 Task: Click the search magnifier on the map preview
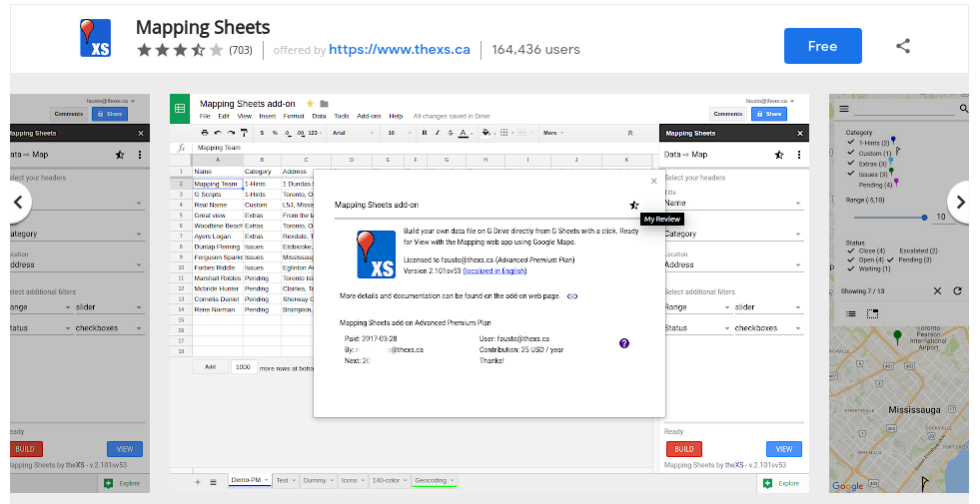click(x=964, y=109)
